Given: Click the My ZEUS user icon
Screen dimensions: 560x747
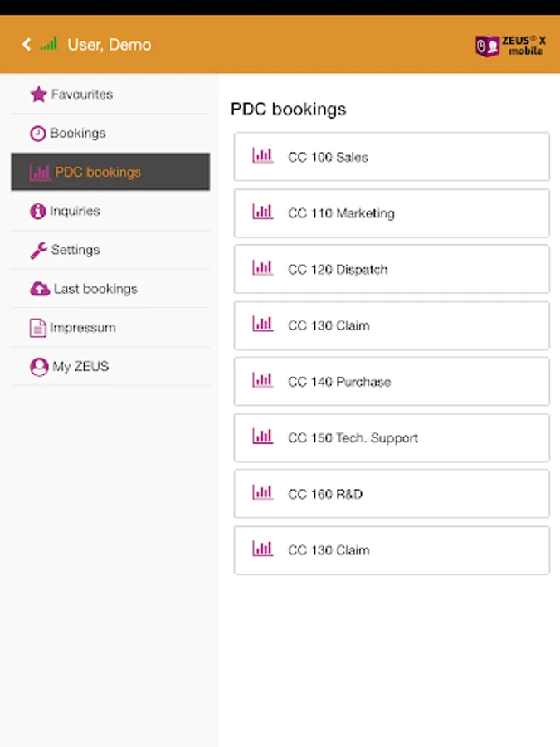Looking at the screenshot, I should pyautogui.click(x=38, y=367).
